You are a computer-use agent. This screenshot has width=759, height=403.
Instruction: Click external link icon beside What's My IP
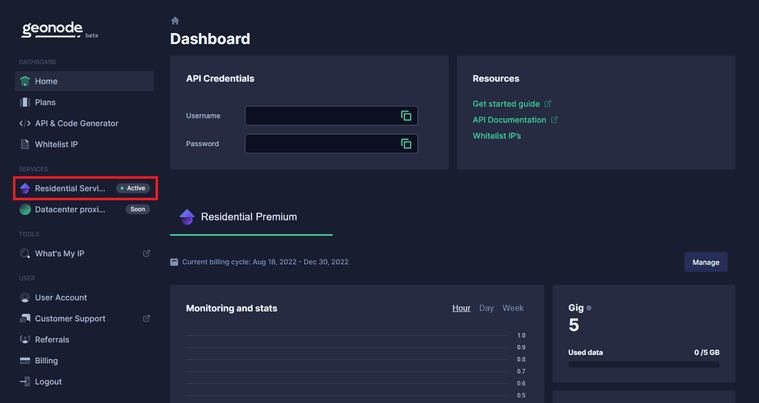(146, 253)
